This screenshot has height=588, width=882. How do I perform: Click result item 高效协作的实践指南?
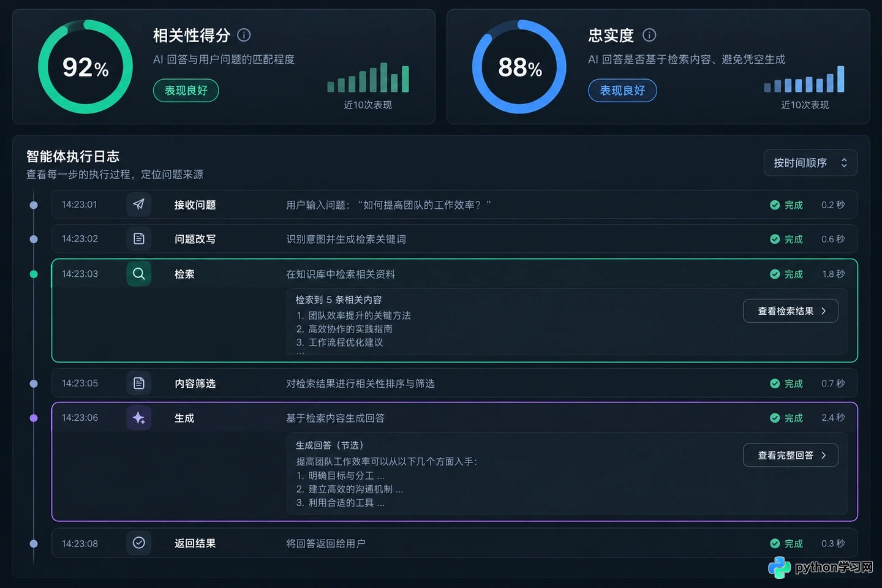[x=350, y=329]
